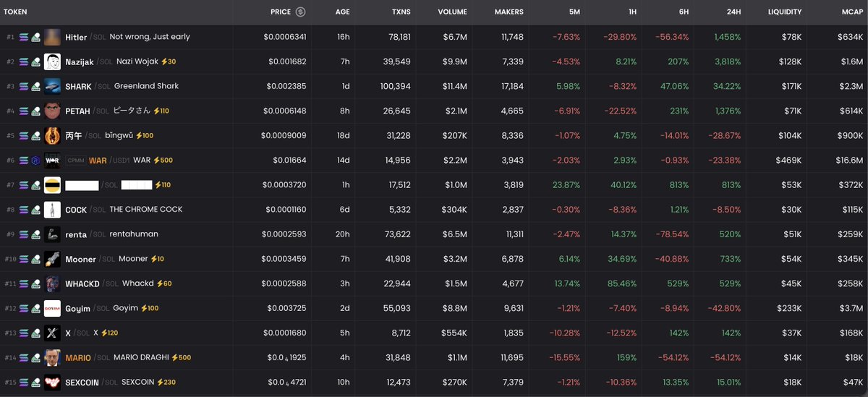The height and width of the screenshot is (397, 868).
Task: Click the boost lightning 100 badge on Goyim
Action: (150, 307)
